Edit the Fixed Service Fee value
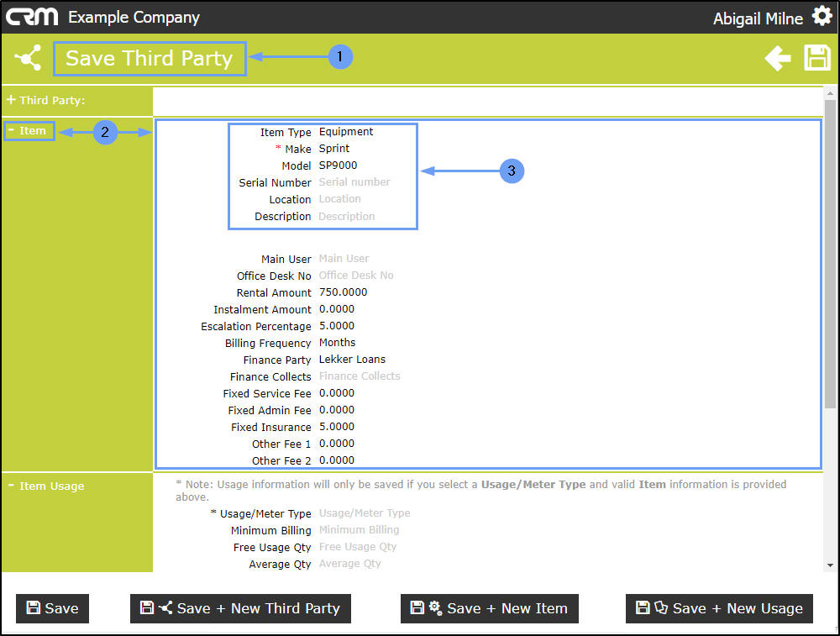Image resolution: width=840 pixels, height=636 pixels. pyautogui.click(x=337, y=393)
